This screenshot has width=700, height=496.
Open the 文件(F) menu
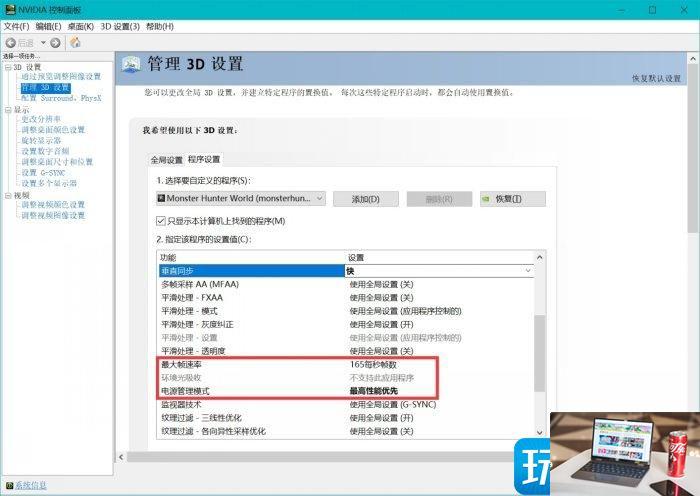click(x=17, y=27)
